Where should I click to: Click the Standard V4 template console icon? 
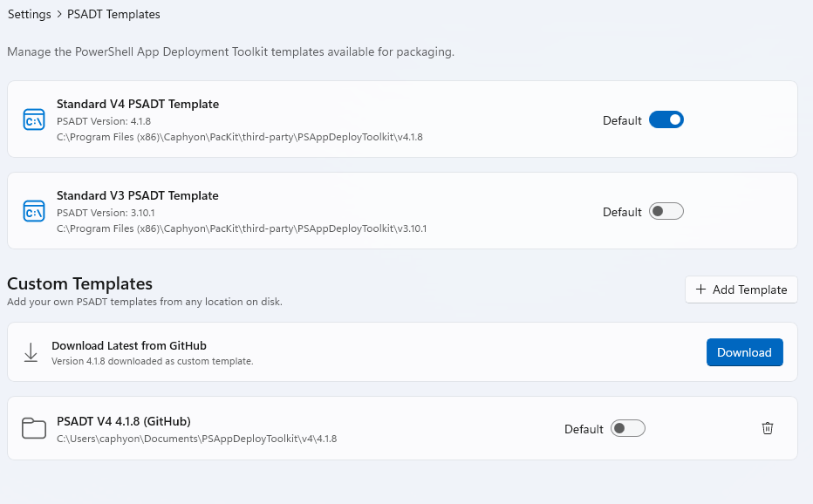click(x=34, y=120)
